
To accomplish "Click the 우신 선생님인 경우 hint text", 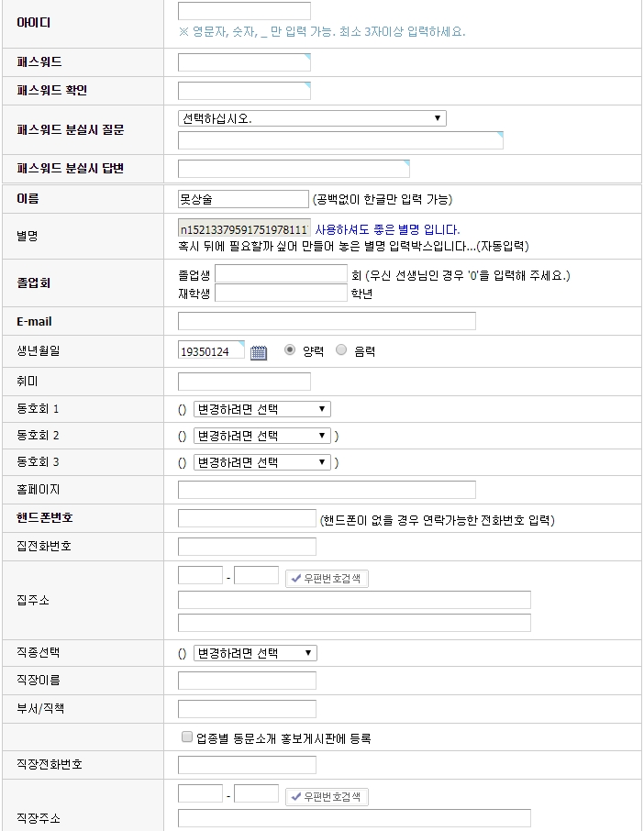I will [x=468, y=275].
